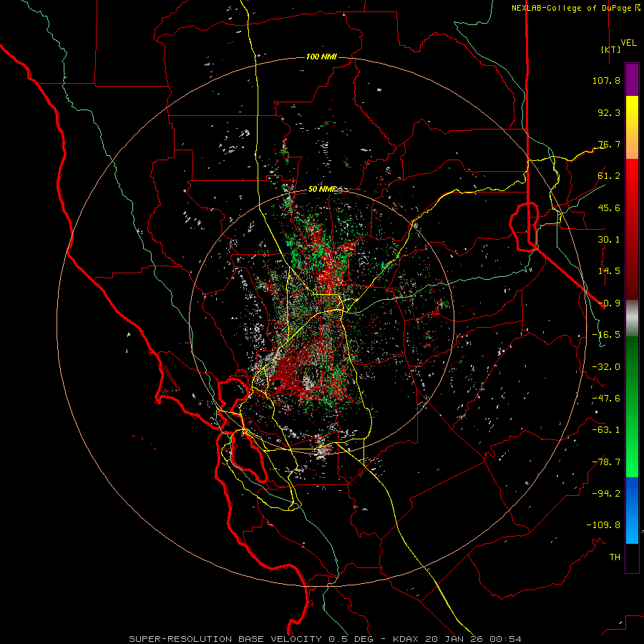644x644 pixels.
Task: Click the TH threshold label
Action: (x=615, y=557)
